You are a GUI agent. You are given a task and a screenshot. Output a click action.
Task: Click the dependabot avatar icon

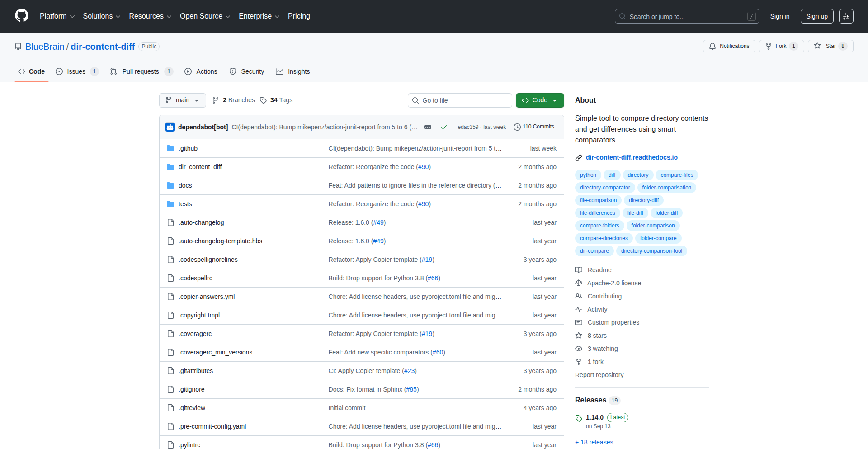pyautogui.click(x=170, y=127)
